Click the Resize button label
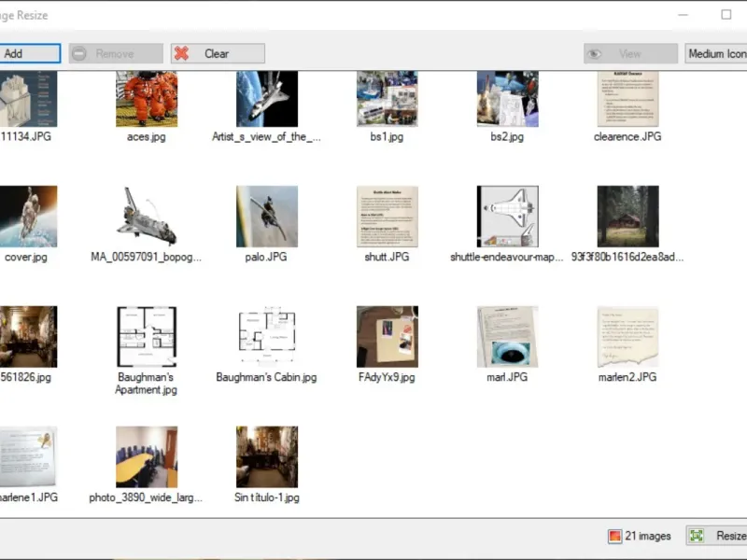747x560 pixels. (731, 536)
